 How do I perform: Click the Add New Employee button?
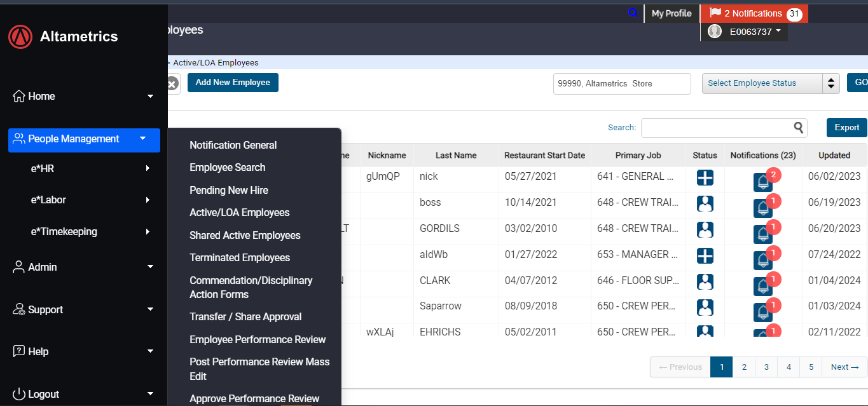(233, 83)
